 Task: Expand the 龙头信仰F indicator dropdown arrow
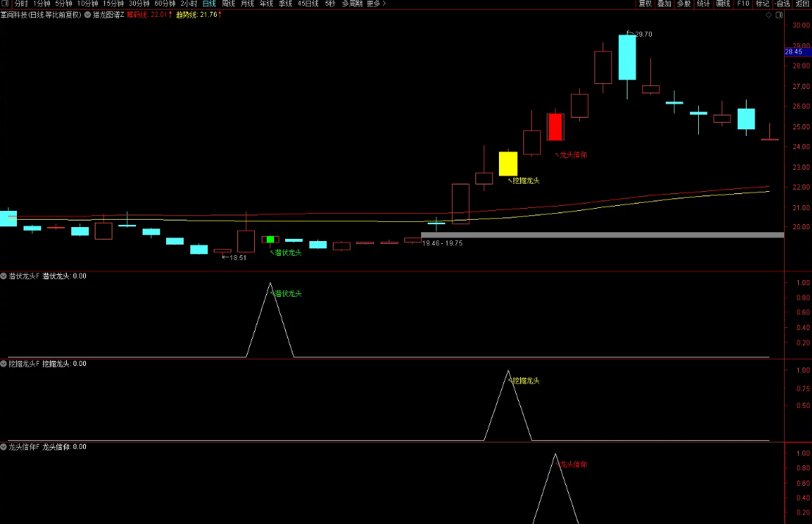(4, 446)
